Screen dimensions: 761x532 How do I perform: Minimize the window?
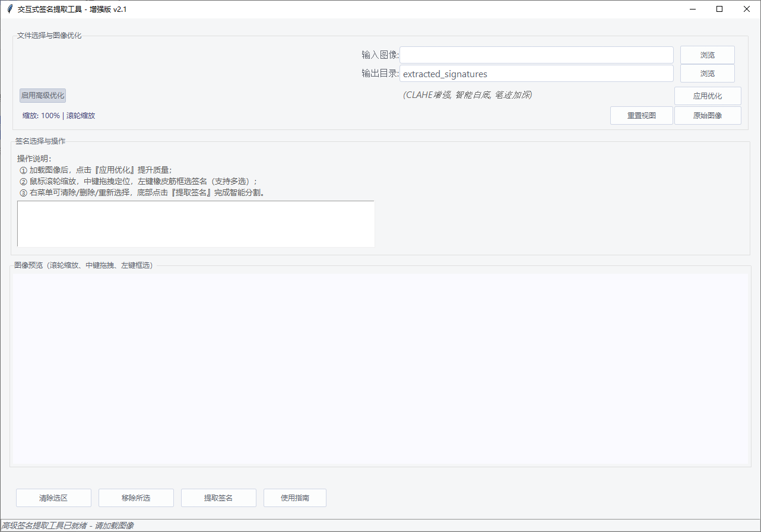click(x=692, y=9)
